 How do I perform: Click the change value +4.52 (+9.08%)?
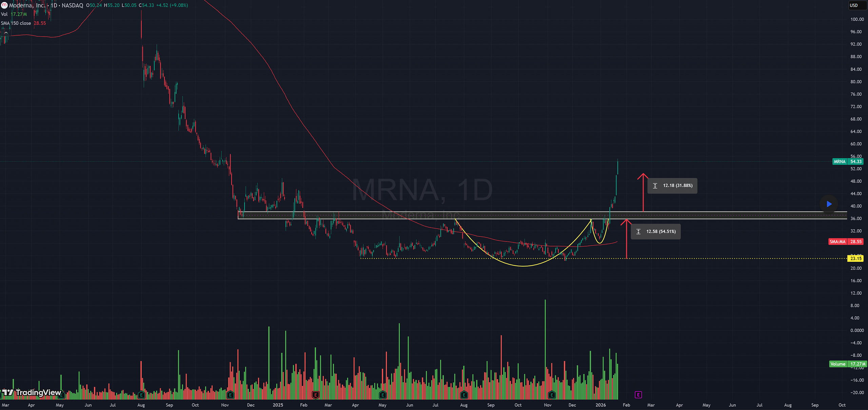pos(172,5)
